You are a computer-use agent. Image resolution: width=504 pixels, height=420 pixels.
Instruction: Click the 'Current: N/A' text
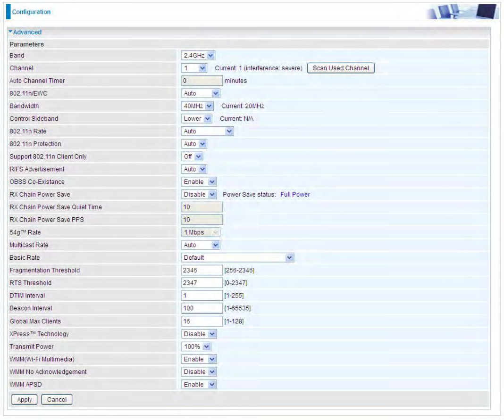click(x=236, y=118)
